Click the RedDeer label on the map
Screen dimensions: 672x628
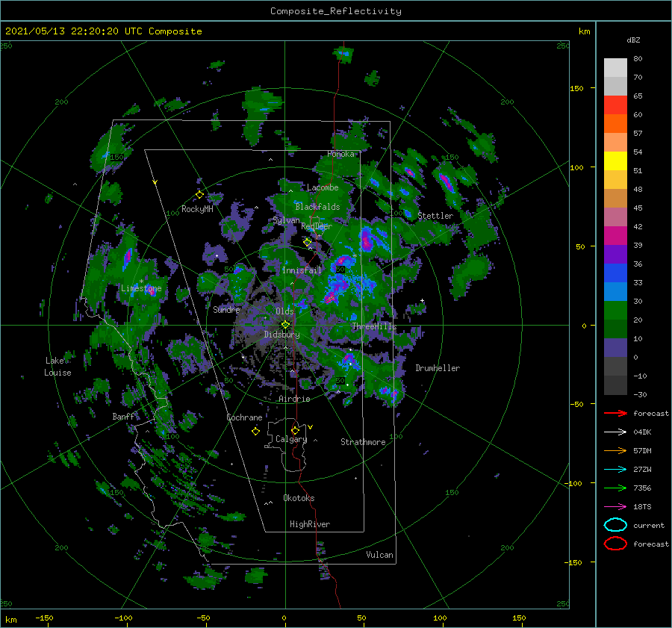click(x=317, y=226)
